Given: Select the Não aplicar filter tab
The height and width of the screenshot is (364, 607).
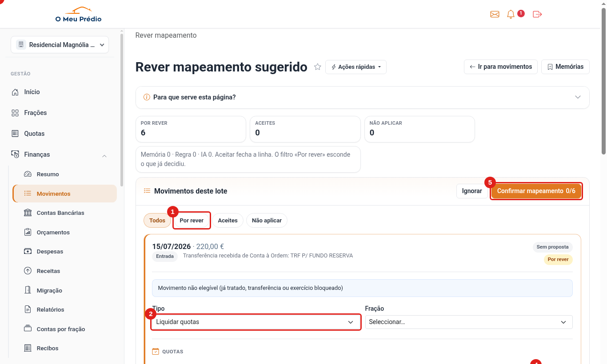Looking at the screenshot, I should 267,221.
